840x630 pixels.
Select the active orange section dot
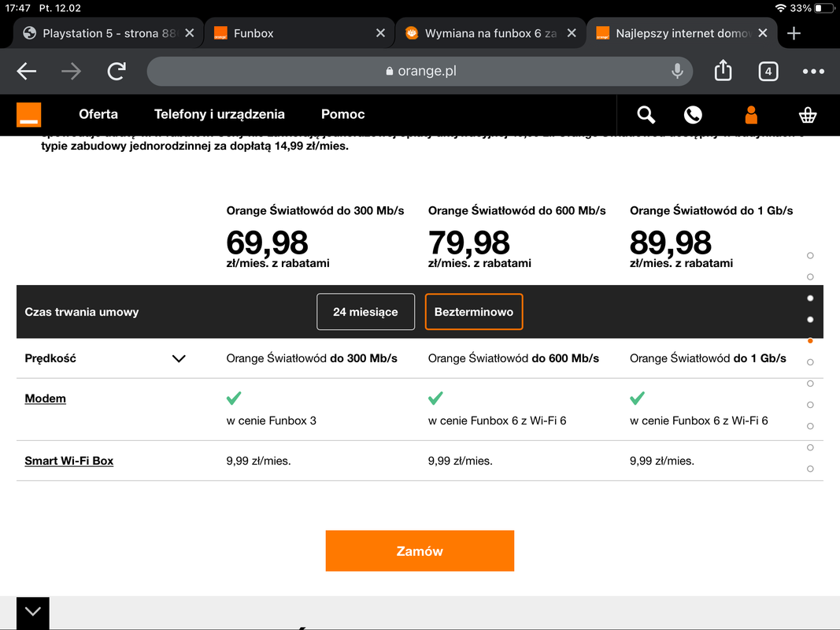[x=810, y=341]
